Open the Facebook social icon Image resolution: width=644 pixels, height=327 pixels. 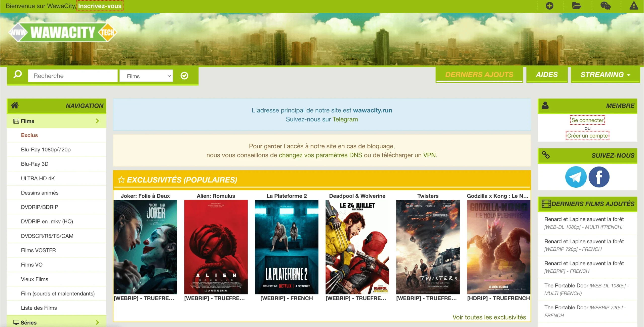point(599,177)
